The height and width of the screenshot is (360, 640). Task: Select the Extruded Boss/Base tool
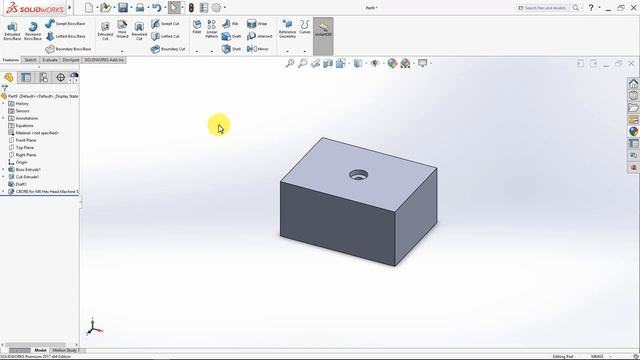pos(12,31)
